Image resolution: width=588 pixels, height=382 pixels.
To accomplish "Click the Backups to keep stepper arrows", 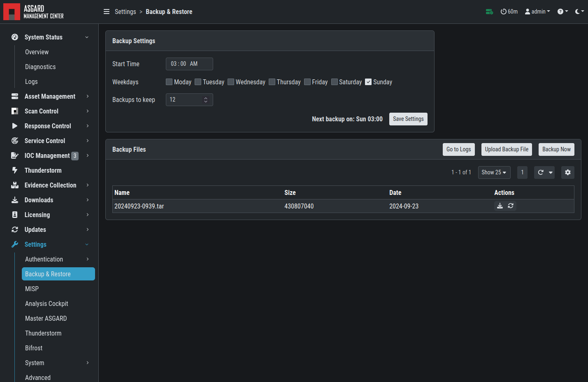I will (206, 100).
